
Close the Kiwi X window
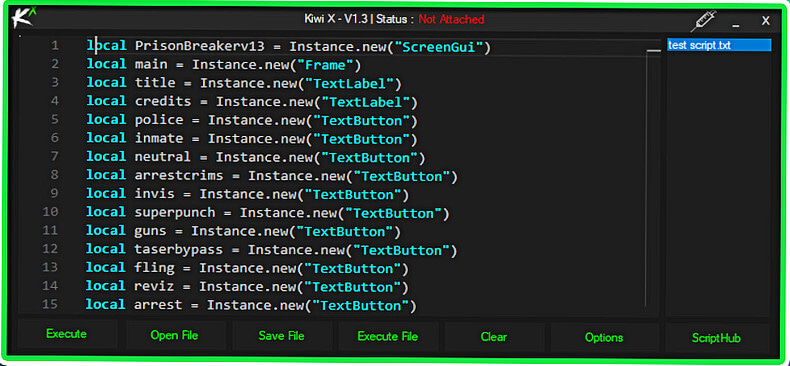[x=765, y=21]
